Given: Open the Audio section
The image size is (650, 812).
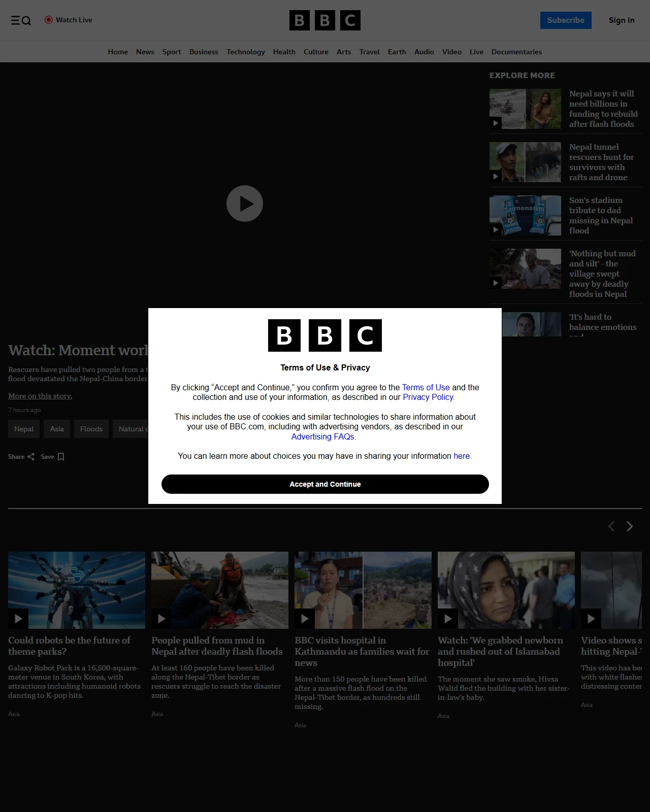Looking at the screenshot, I should [424, 52].
